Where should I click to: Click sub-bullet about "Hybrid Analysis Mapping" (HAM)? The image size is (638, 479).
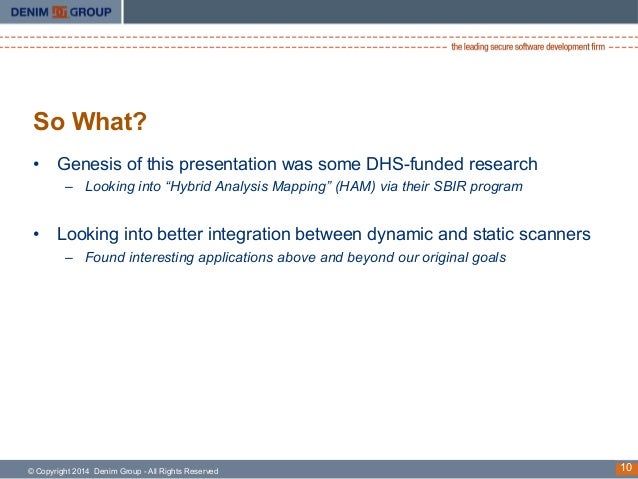(x=304, y=186)
